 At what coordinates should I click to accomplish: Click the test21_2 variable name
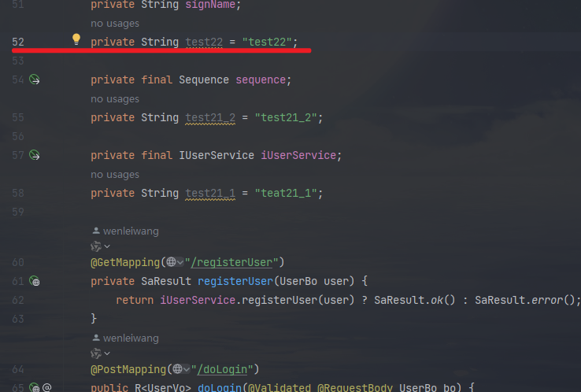[210, 117]
